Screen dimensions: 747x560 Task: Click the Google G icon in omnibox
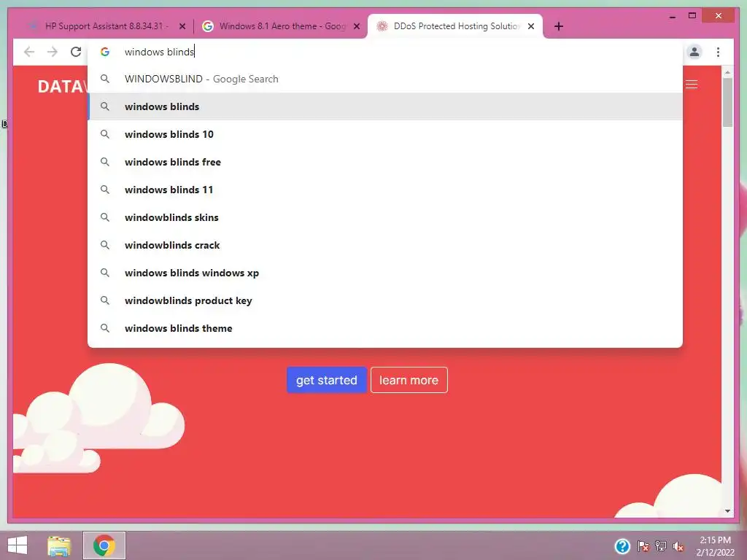(x=105, y=52)
